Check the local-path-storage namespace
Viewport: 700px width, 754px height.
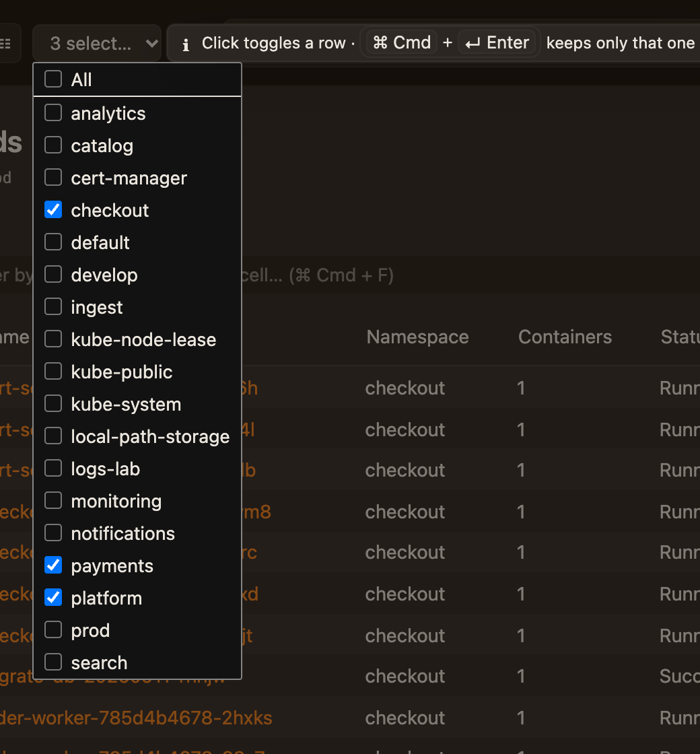(x=53, y=436)
